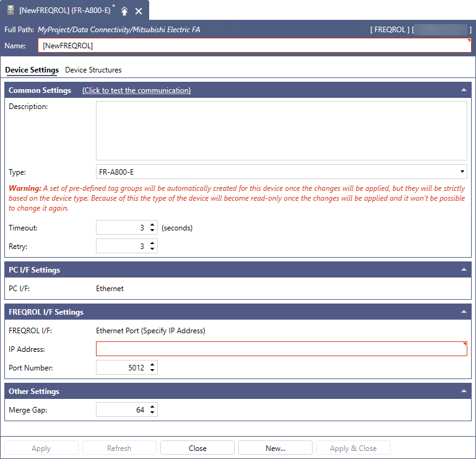Click the Apply button
Image resolution: width=476 pixels, height=459 pixels.
41,448
